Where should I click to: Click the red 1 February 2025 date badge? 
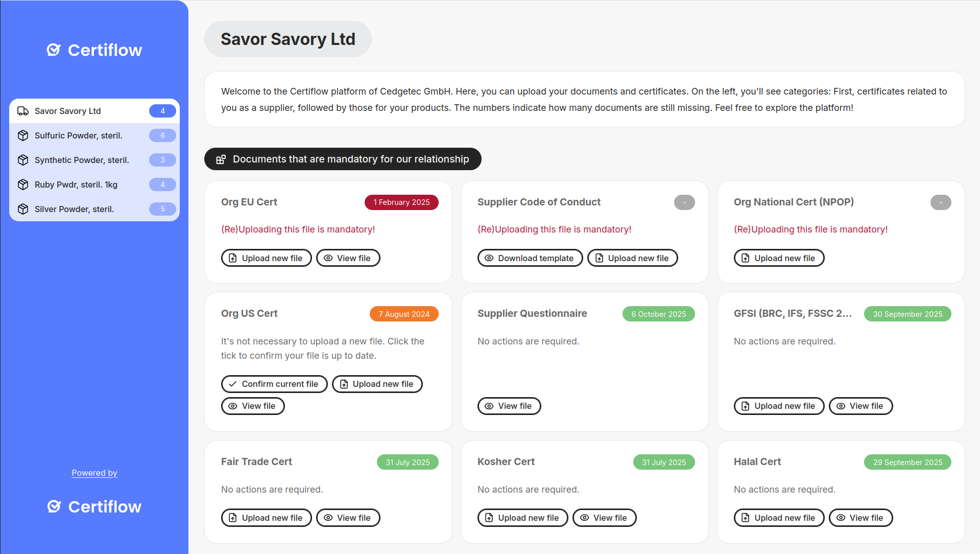pos(401,202)
